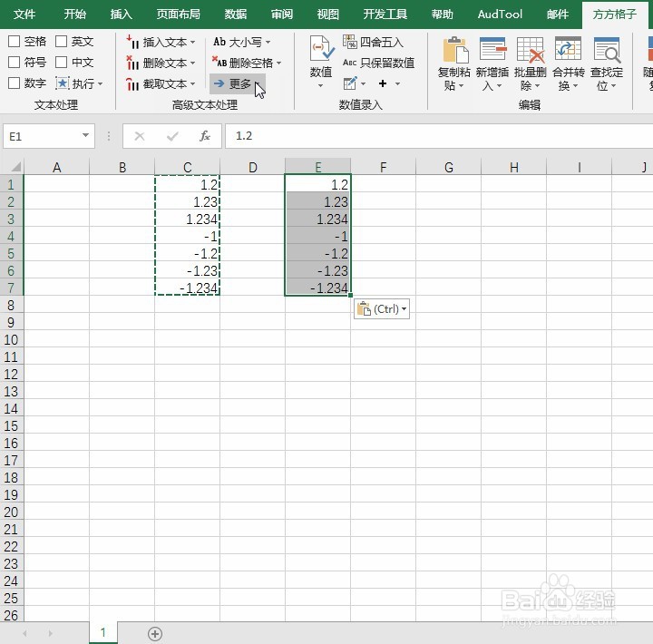653x644 pixels.
Task: Click the 批量删除 icon
Action: [531, 49]
